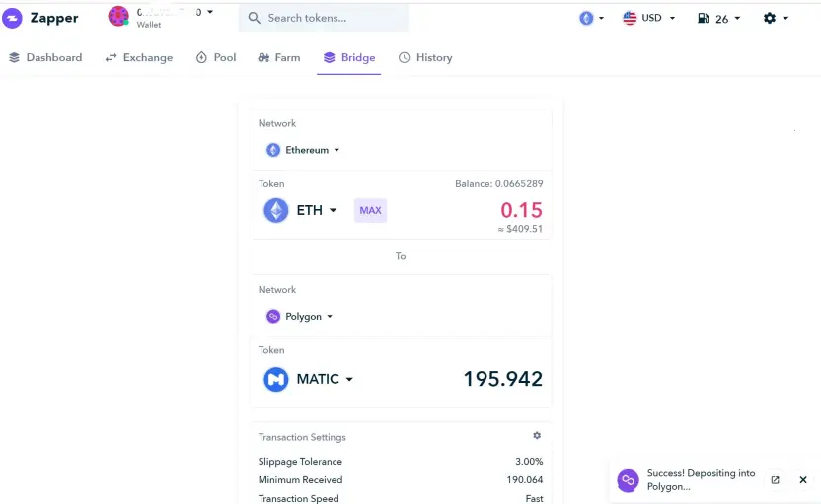Click the search magnifier icon
Screen dimensions: 821x504
[x=254, y=18]
